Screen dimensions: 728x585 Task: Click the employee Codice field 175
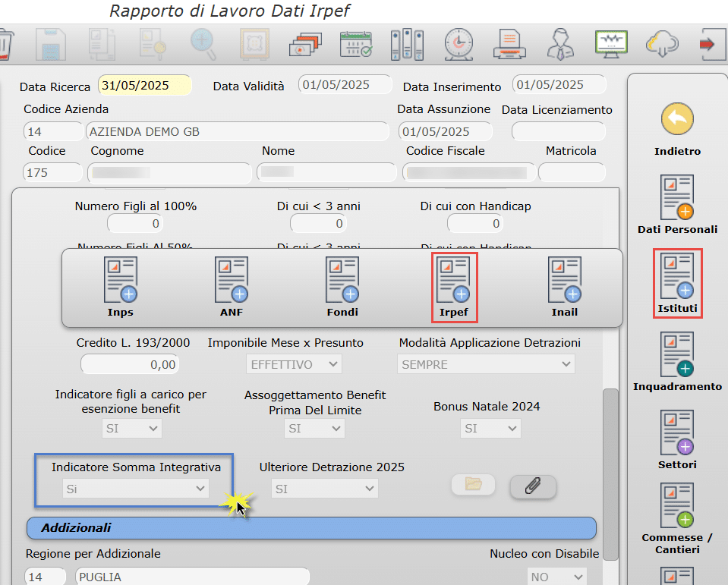coord(52,172)
